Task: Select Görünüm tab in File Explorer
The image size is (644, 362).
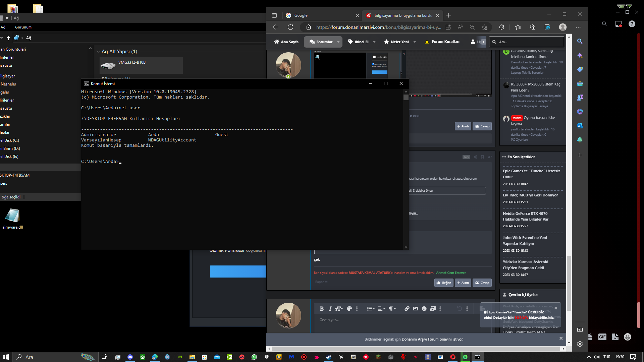Action: coord(23,27)
